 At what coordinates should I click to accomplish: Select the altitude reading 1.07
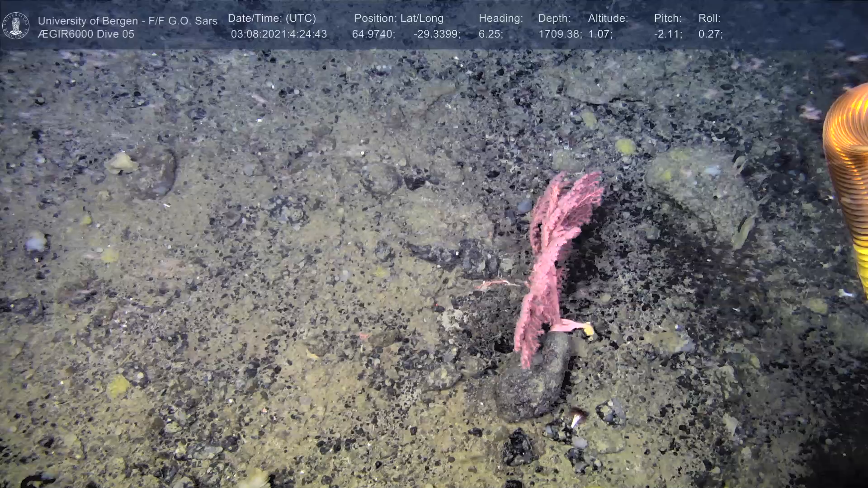coord(600,34)
